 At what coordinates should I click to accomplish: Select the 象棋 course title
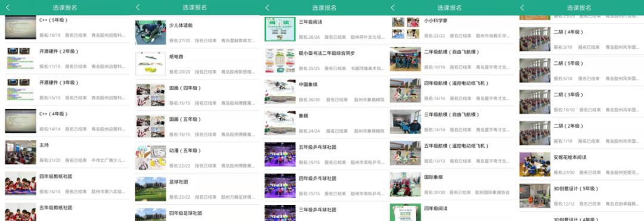click(304, 116)
